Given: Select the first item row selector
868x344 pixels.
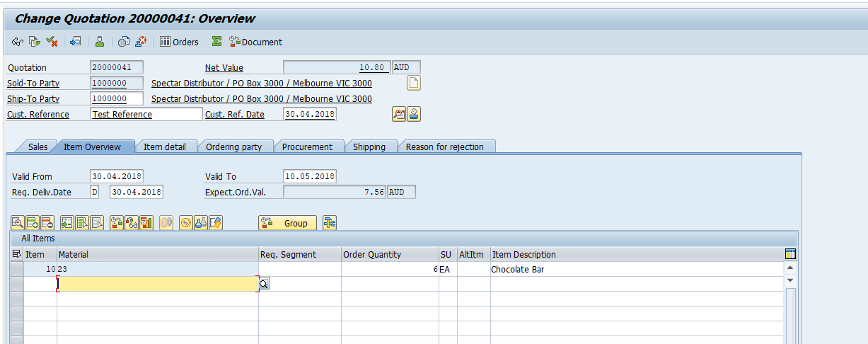Looking at the screenshot, I should pos(17,270).
